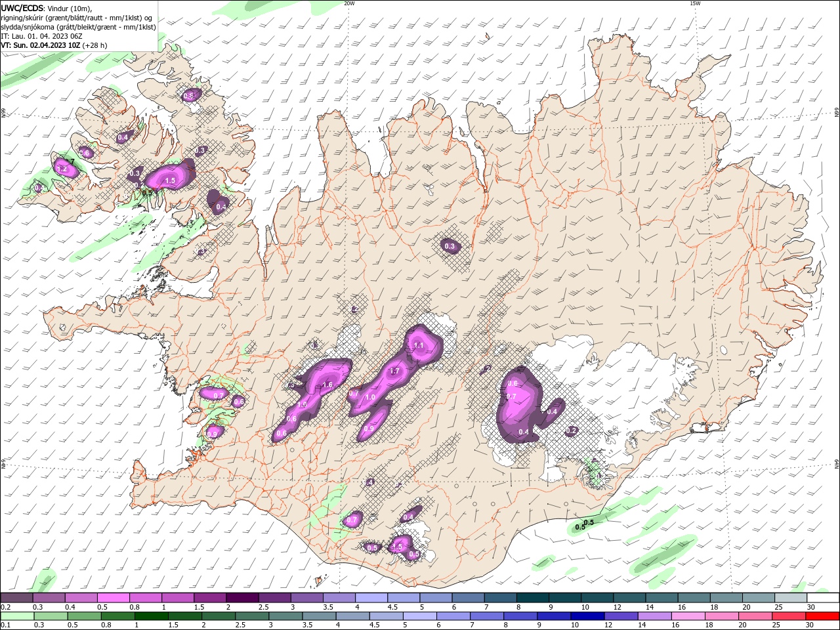Viewport: 840px width, 630px height.
Task: Click the 'slydda/snjókoma (grátt/bleikt/grænt' legend line
Action: 79,27
